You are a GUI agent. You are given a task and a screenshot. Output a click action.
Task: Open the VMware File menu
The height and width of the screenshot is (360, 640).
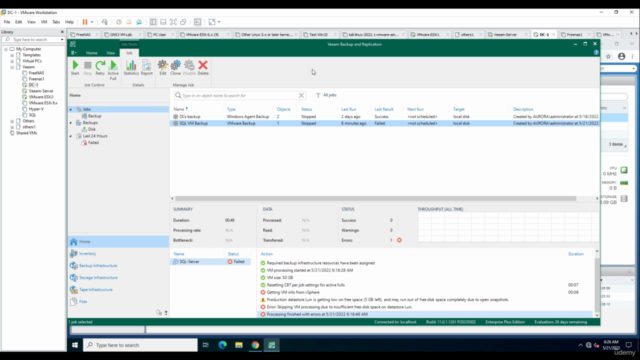7,22
